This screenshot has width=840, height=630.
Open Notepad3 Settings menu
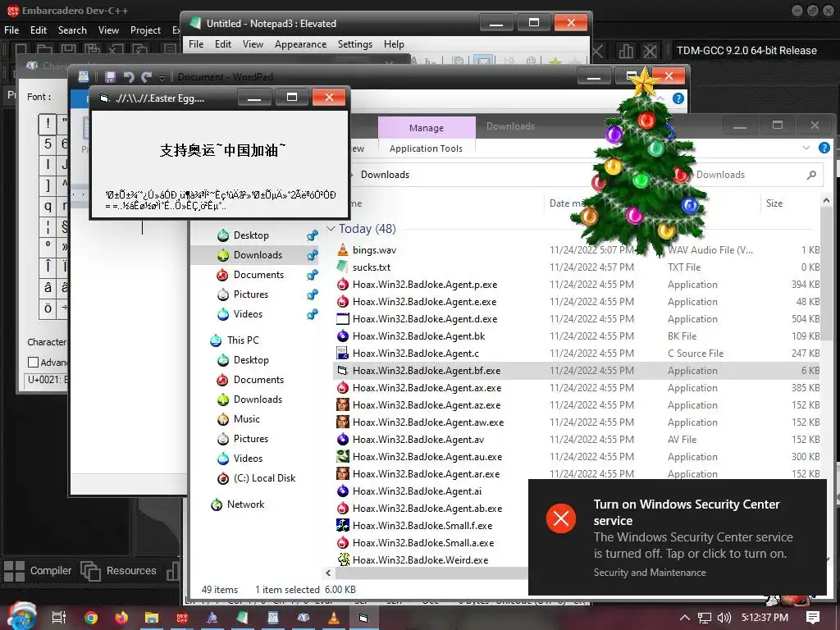(x=354, y=44)
